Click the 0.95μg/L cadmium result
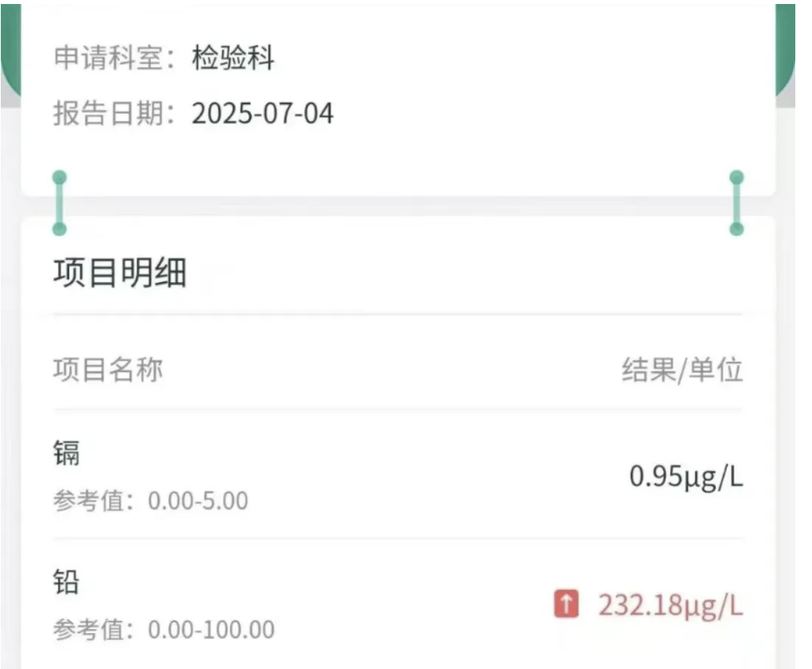Screen dimensions: 812x669 coord(686,477)
